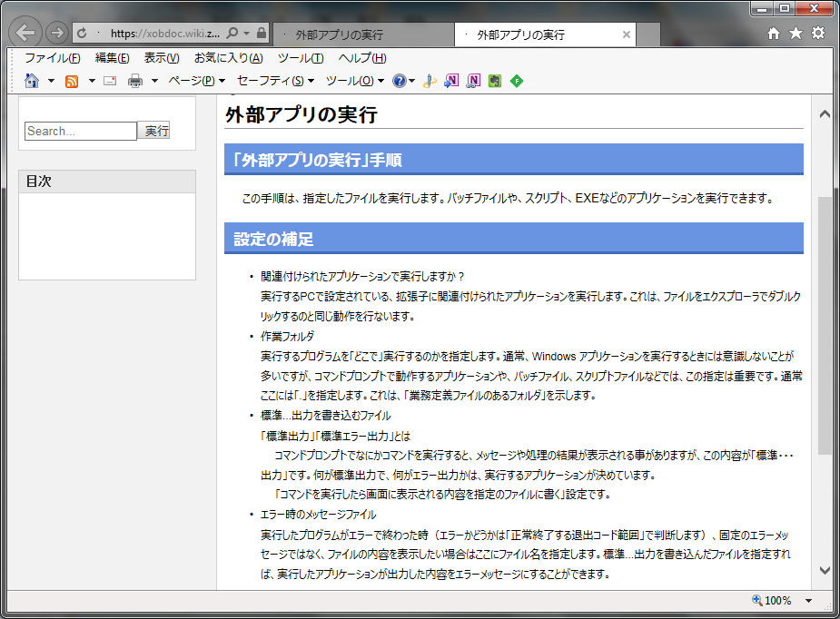Click the 目次 panel header
The image size is (840, 619).
pyautogui.click(x=107, y=182)
